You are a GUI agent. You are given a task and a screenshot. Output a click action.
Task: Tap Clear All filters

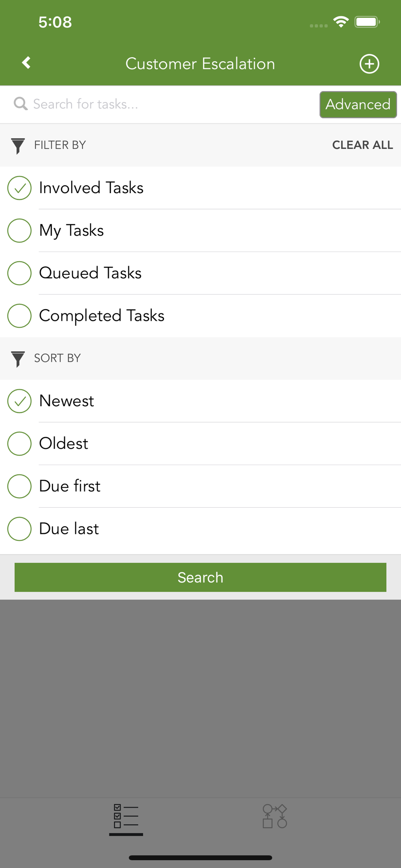362,145
